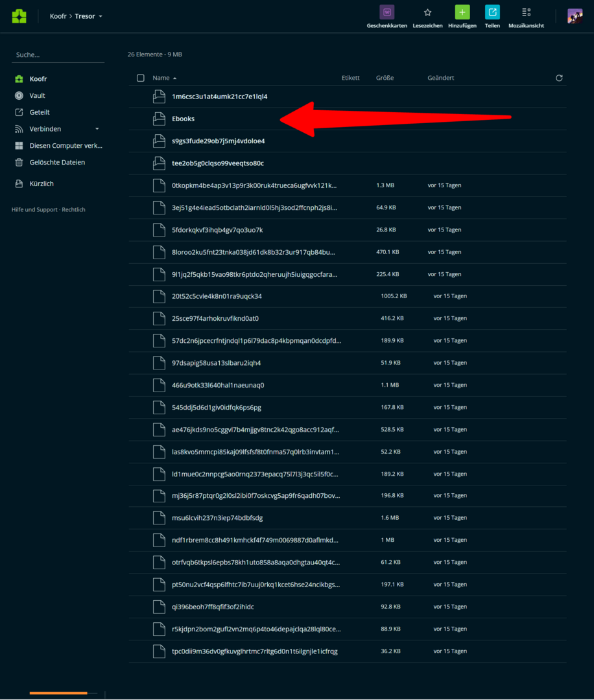
Task: Open Geschenkkarten gift card icon
Action: [x=387, y=12]
